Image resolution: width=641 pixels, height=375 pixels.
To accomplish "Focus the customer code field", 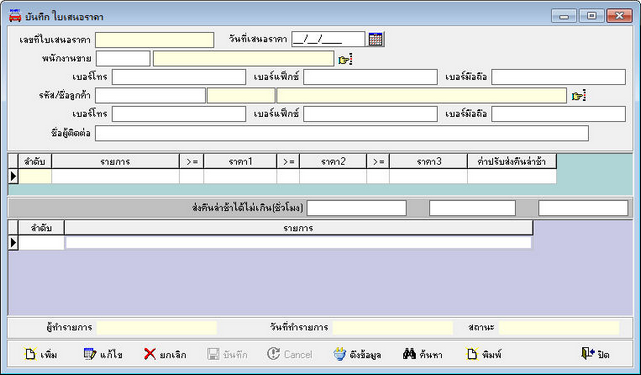I will pyautogui.click(x=150, y=96).
